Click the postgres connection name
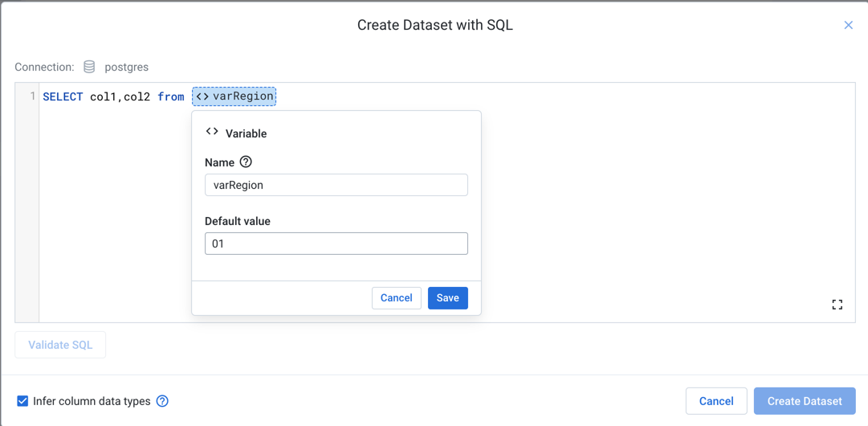This screenshot has height=426, width=868. [126, 67]
